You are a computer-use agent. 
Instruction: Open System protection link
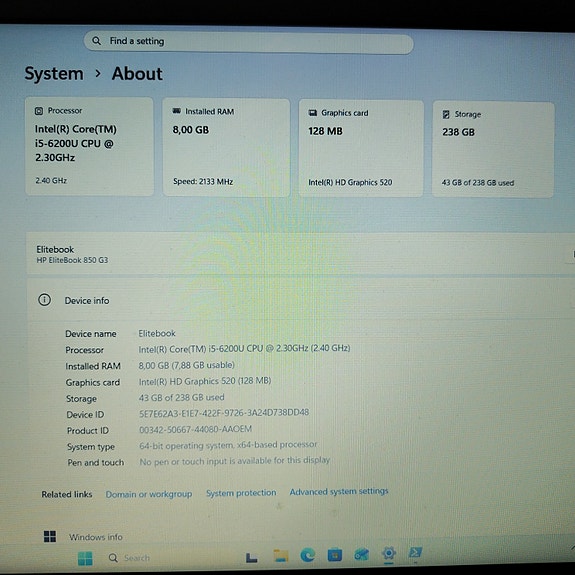click(x=241, y=492)
